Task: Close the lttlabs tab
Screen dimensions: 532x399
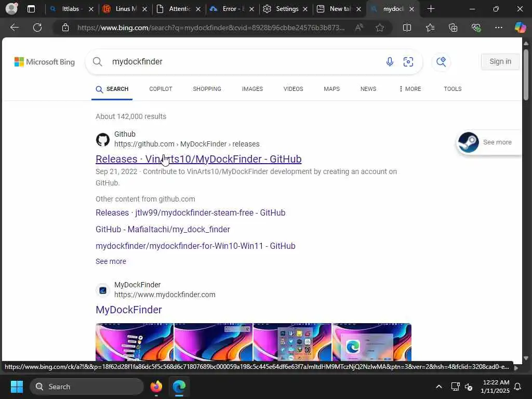Action: point(91,9)
